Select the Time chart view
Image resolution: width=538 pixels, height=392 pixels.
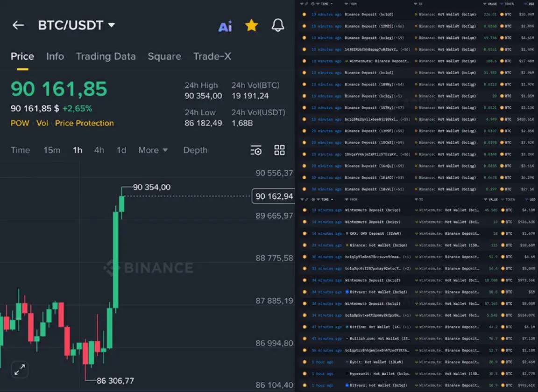pyautogui.click(x=20, y=150)
